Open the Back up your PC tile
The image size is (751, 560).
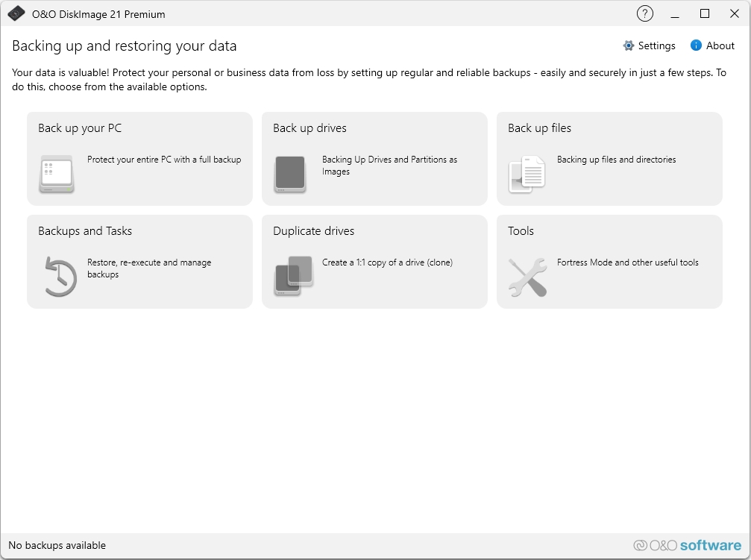coord(139,159)
